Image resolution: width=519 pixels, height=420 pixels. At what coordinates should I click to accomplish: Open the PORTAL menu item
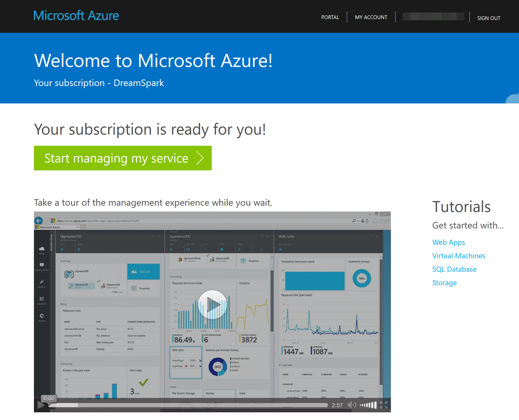(330, 17)
